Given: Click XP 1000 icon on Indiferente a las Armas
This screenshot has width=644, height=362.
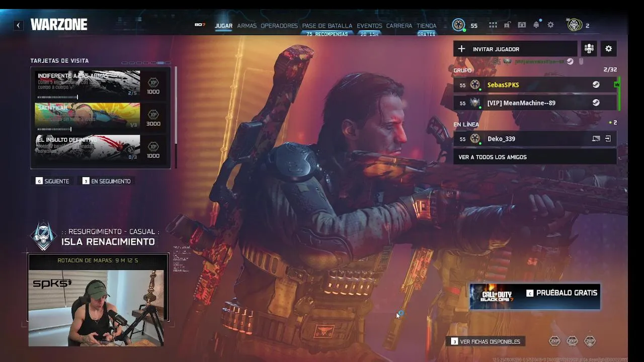Looking at the screenshot, I should click(x=153, y=82).
